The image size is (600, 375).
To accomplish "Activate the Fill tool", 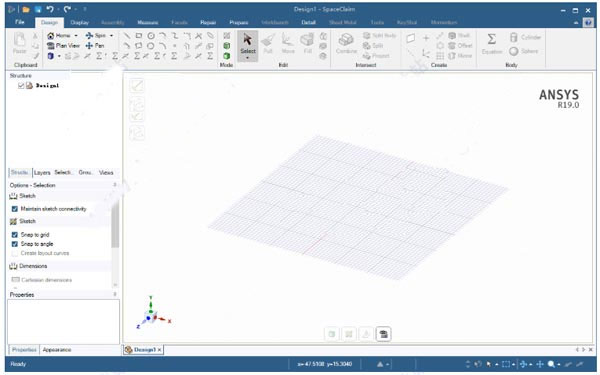I will pos(307,43).
